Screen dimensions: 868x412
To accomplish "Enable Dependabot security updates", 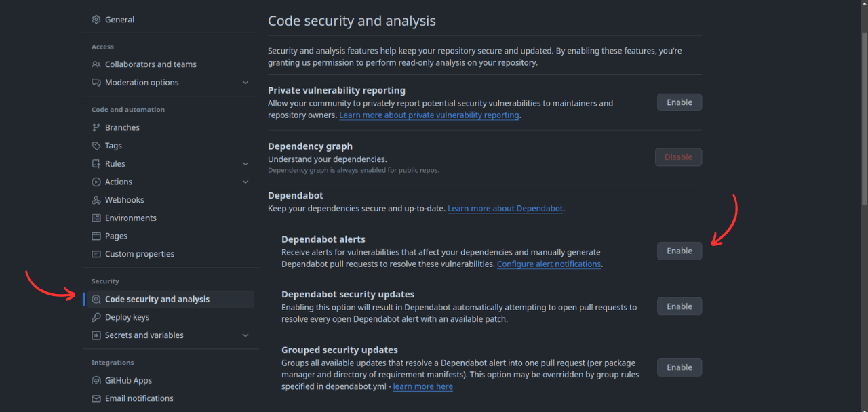I will point(679,306).
